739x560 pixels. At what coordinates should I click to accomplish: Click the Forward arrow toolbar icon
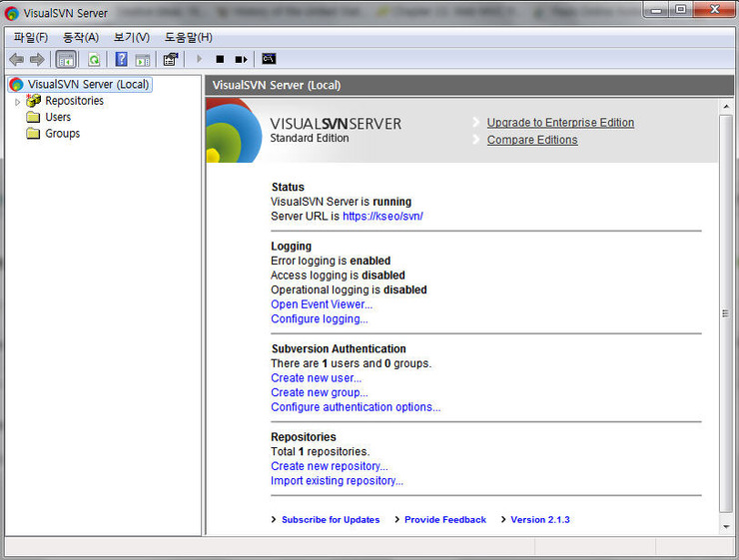[x=37, y=60]
